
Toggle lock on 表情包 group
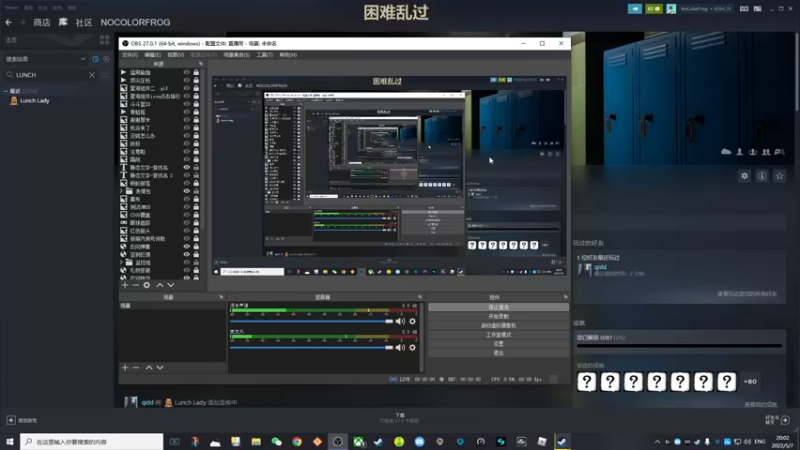(x=196, y=191)
